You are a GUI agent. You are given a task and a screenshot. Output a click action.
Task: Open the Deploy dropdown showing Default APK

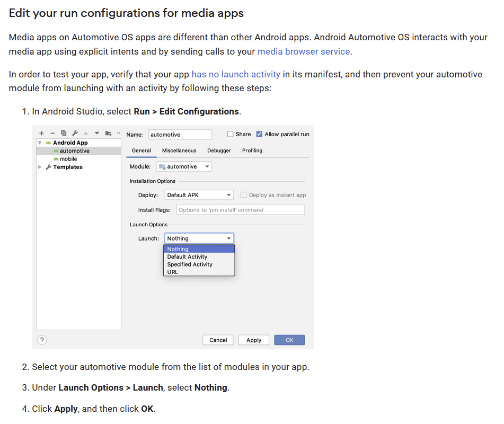pos(199,195)
